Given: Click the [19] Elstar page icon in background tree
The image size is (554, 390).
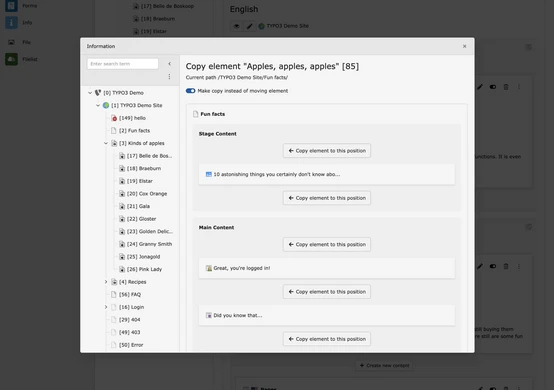Looking at the screenshot, I should point(136,31).
